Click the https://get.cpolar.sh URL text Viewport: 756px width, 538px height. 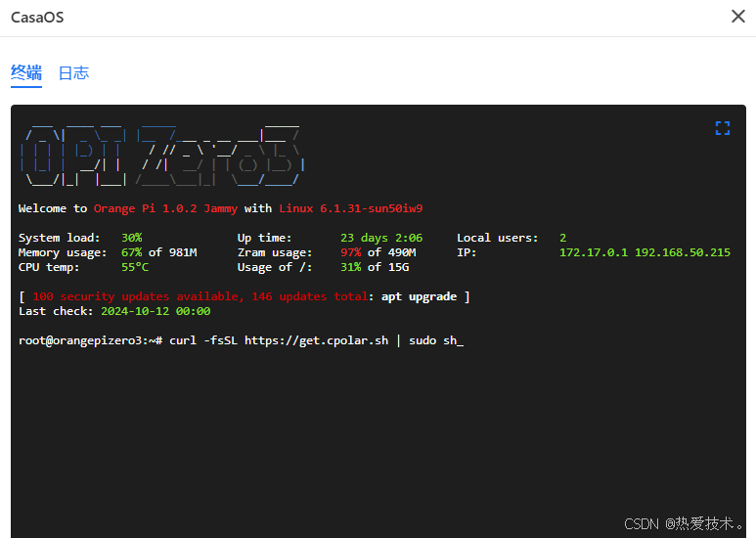tap(316, 340)
